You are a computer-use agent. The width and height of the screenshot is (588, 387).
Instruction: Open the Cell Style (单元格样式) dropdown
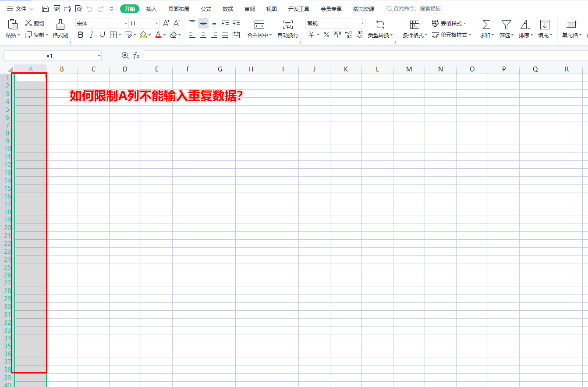coord(451,35)
